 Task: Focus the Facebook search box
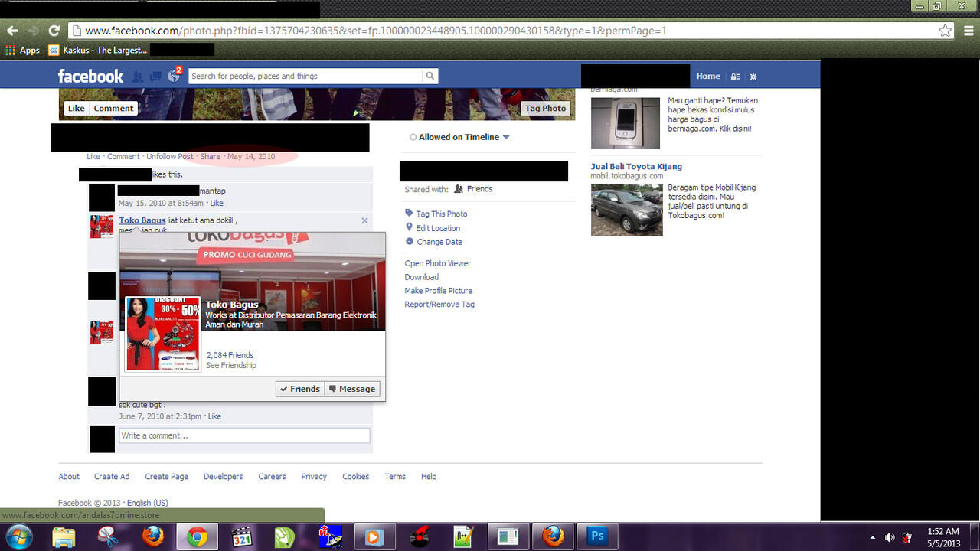click(306, 76)
